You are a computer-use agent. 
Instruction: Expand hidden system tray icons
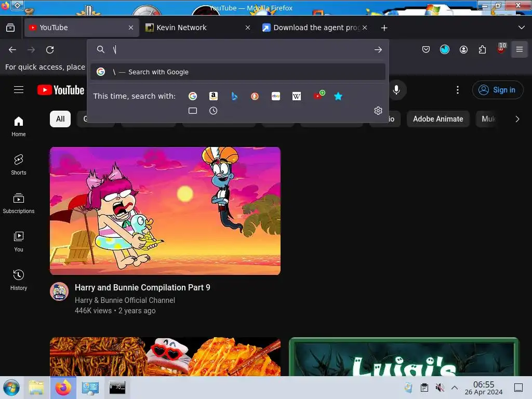click(455, 388)
